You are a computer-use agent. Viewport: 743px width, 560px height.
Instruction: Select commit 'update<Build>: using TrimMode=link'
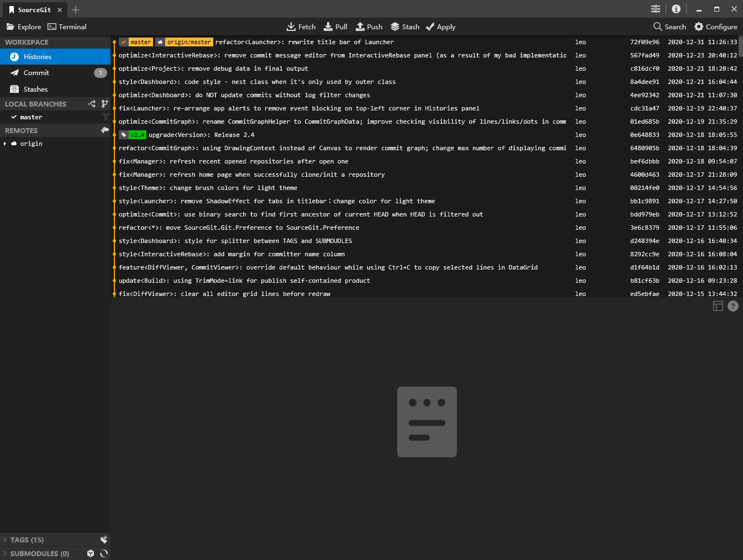coord(425,281)
